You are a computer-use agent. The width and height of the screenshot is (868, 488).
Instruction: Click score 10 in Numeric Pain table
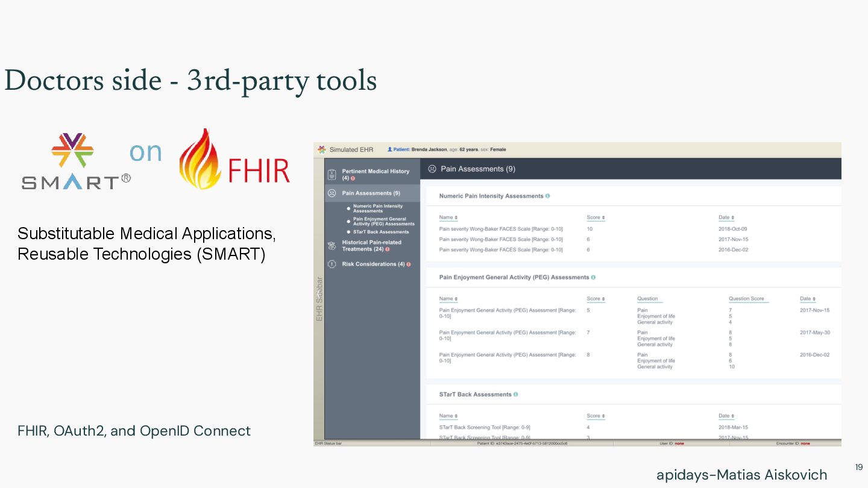click(x=590, y=229)
